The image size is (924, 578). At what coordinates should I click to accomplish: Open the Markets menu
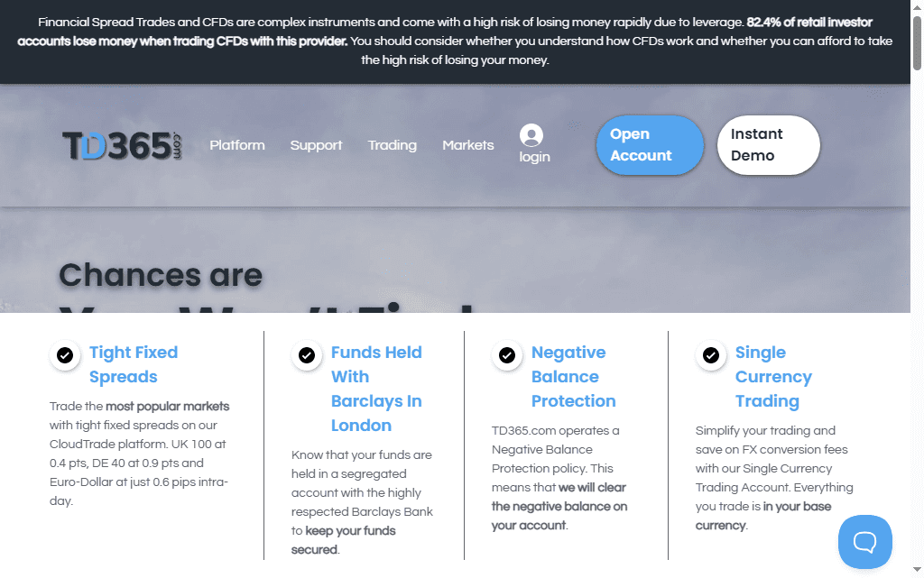tap(468, 145)
